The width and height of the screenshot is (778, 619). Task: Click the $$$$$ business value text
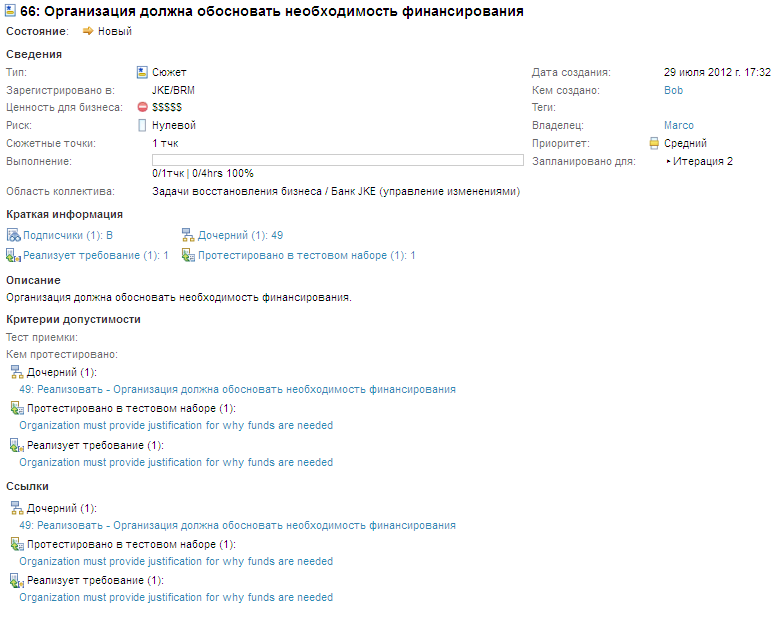(x=167, y=107)
